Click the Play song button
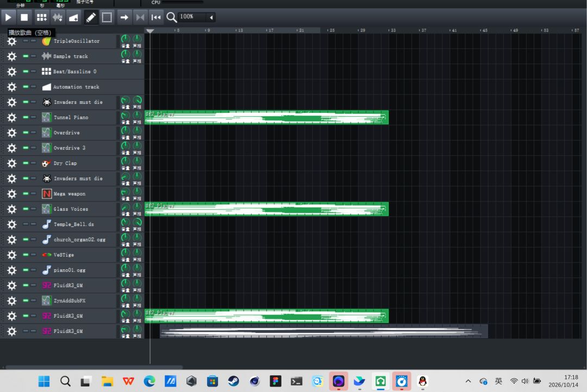587x392 pixels. point(8,17)
